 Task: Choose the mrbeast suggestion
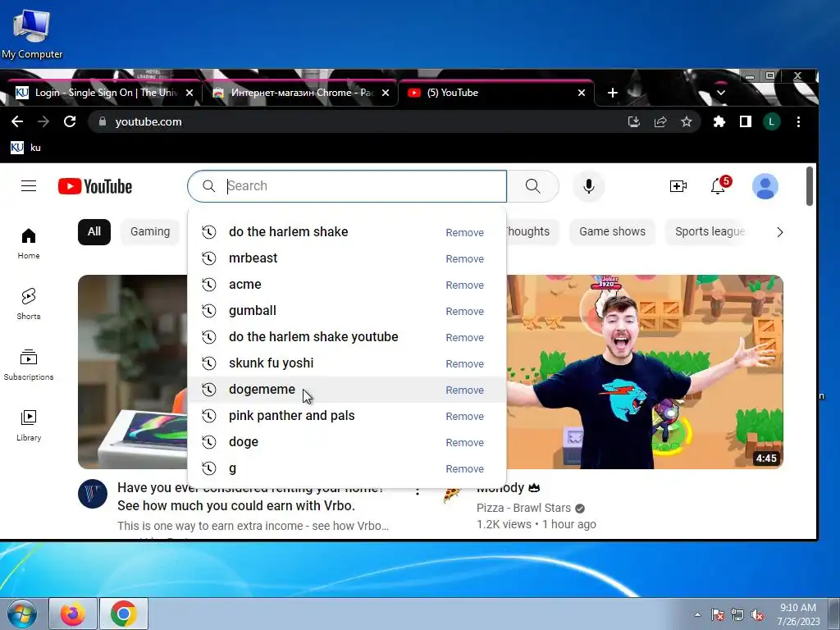coord(347,258)
